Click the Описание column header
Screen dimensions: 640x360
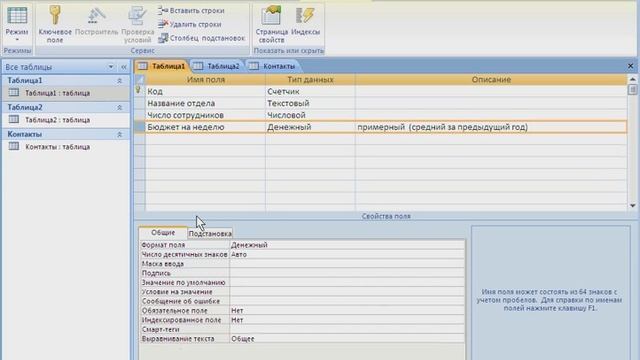click(x=491, y=80)
